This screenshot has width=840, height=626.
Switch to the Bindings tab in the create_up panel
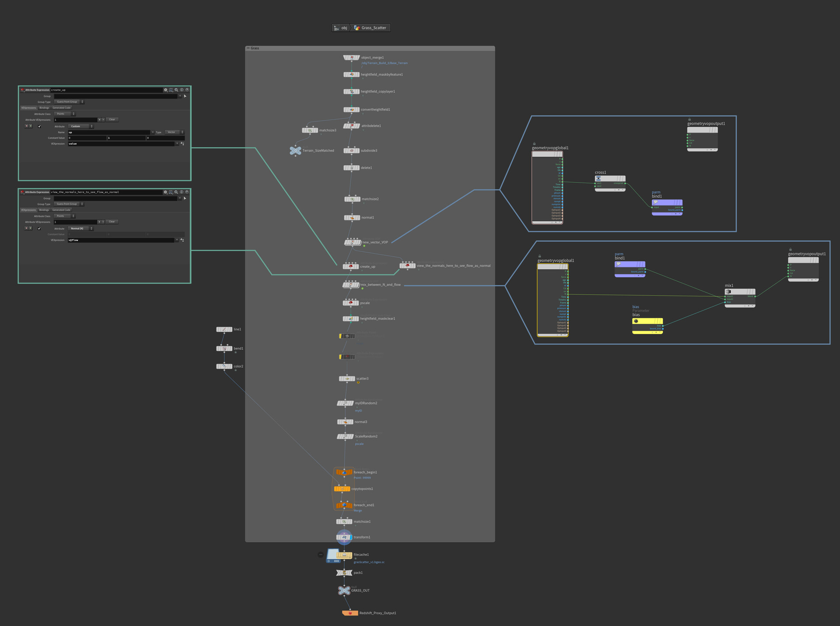pos(44,108)
